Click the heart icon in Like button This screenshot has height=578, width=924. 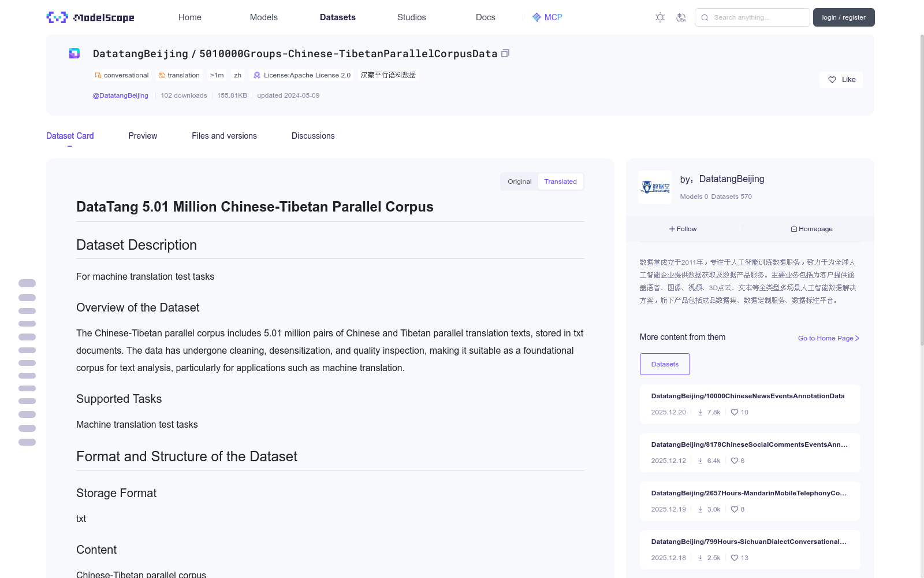coord(832,80)
